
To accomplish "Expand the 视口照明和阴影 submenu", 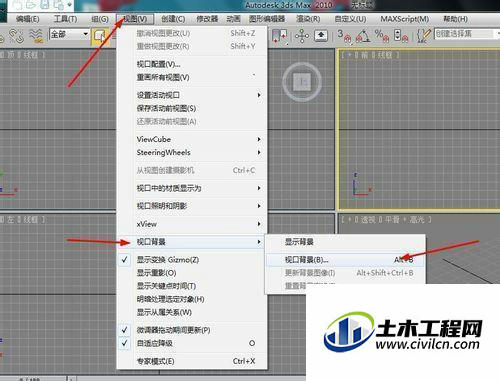I will [192, 206].
